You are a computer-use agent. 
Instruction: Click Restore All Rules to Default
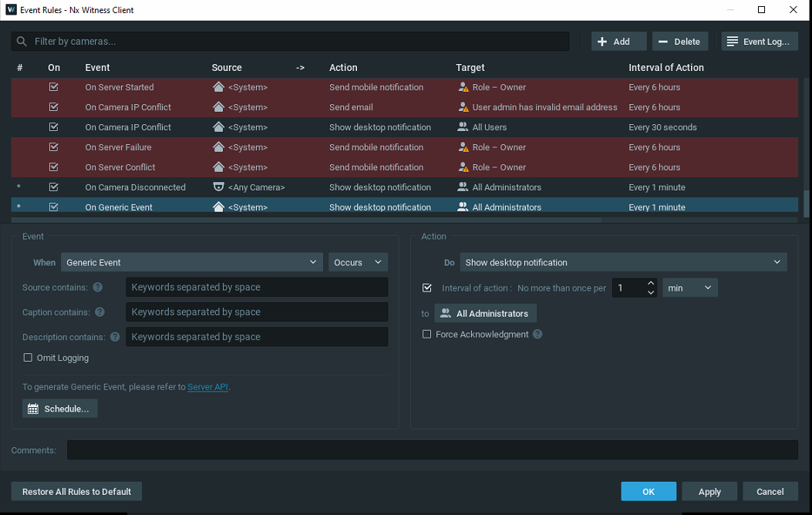tap(76, 492)
